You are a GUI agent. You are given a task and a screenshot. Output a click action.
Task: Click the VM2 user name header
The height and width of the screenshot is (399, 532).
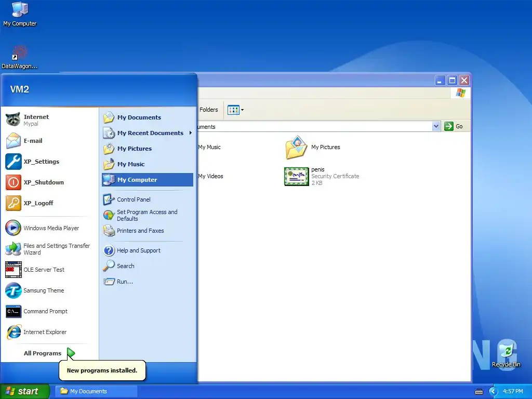[x=20, y=89]
